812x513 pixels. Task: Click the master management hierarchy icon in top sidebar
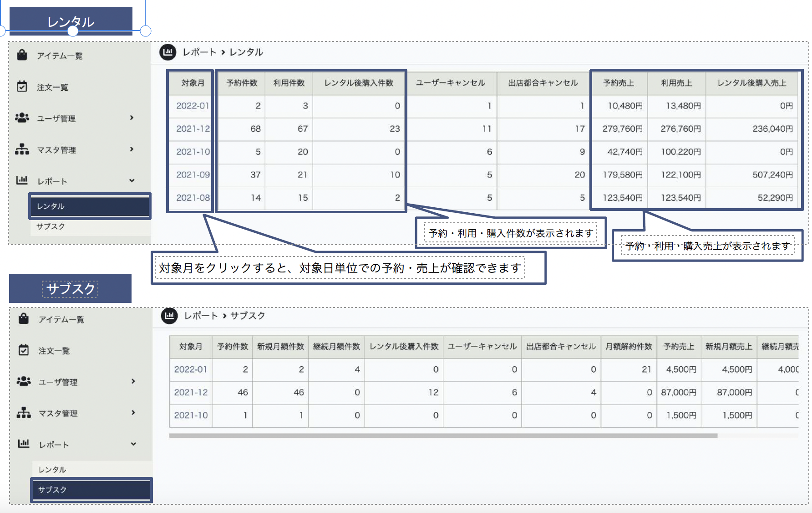coord(22,149)
